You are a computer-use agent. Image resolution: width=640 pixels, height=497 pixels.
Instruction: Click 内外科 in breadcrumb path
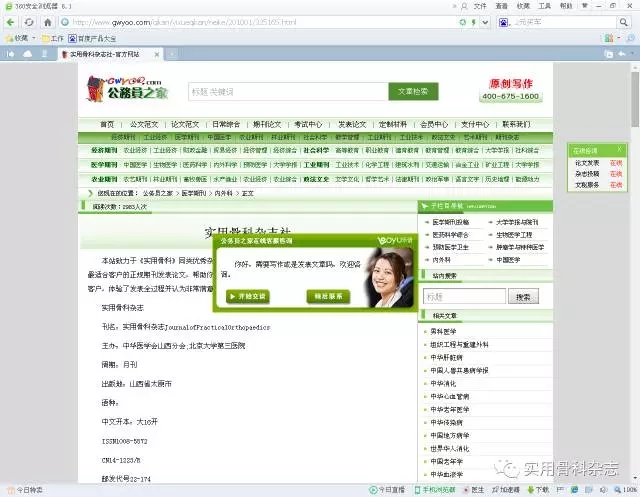click(224, 193)
